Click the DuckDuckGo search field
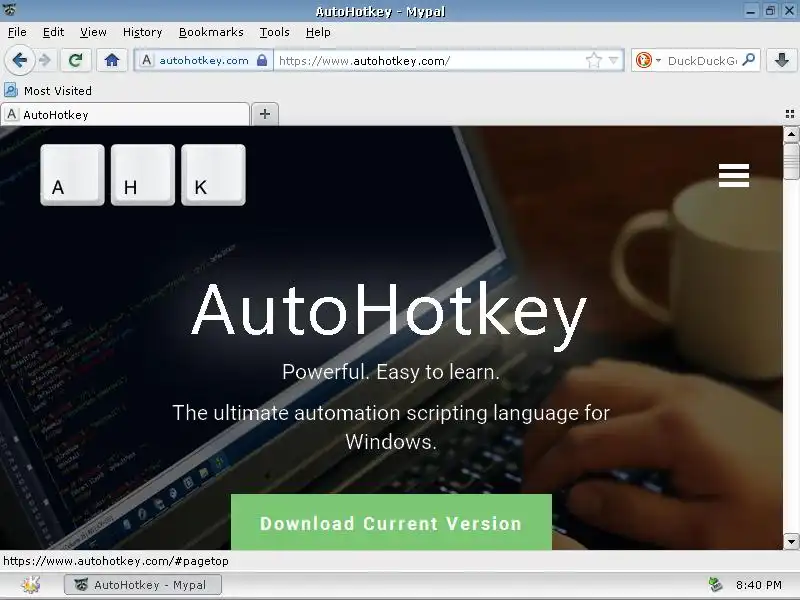The height and width of the screenshot is (600, 800). tap(702, 61)
